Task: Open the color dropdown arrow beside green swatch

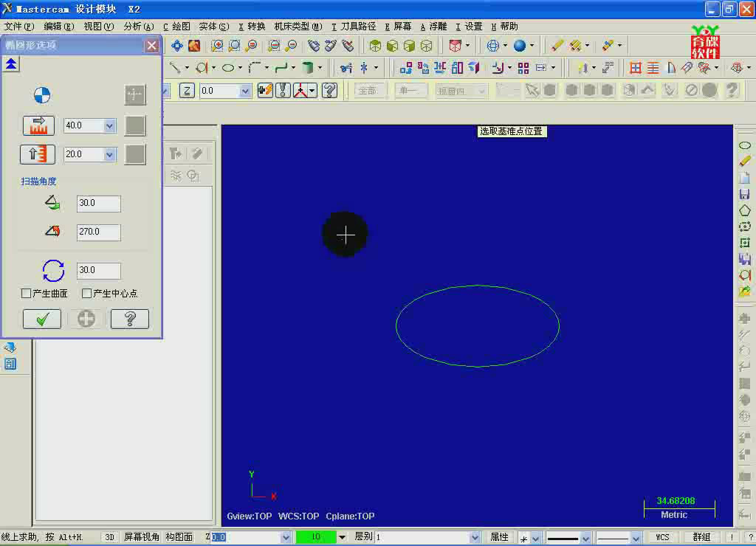Action: [x=342, y=537]
